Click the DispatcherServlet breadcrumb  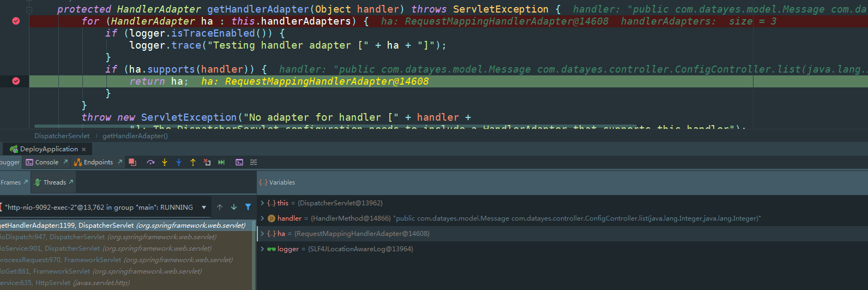(x=62, y=136)
